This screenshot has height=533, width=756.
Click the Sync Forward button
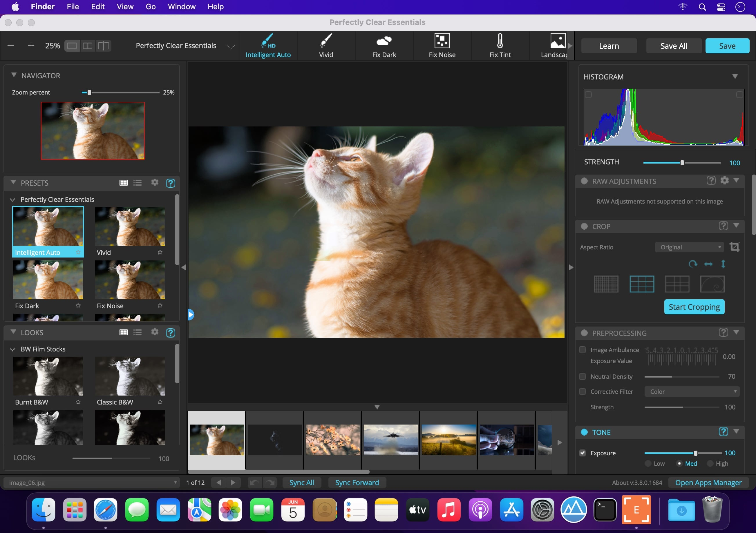[357, 483]
